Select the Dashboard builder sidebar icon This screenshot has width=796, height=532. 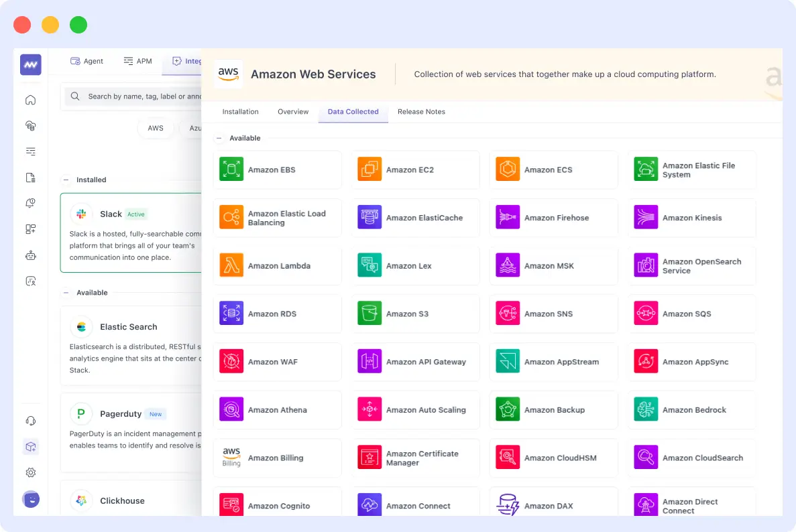click(x=30, y=228)
